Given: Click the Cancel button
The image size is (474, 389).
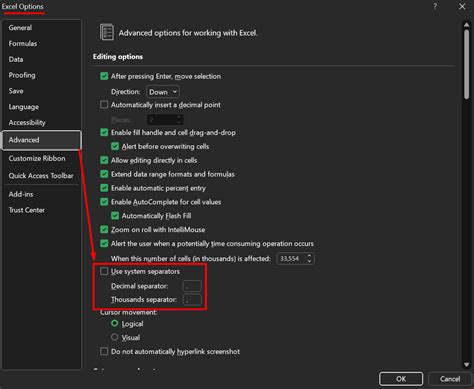Looking at the screenshot, I should coord(450,379).
